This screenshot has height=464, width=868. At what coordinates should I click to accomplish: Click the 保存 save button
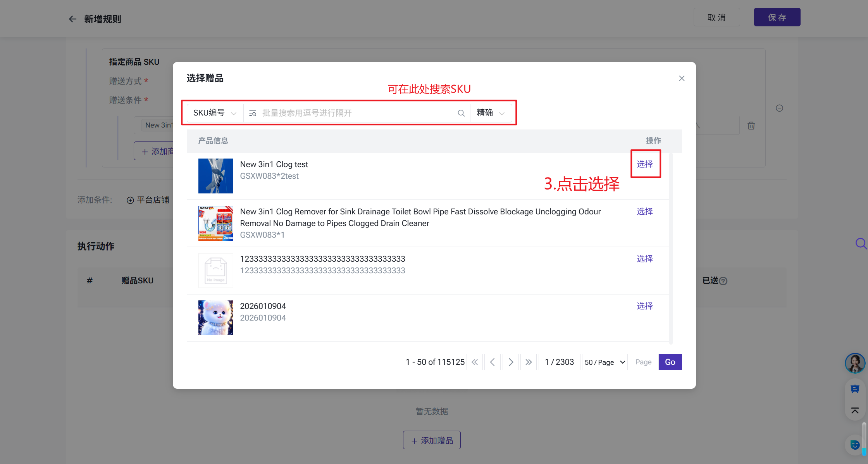(777, 17)
